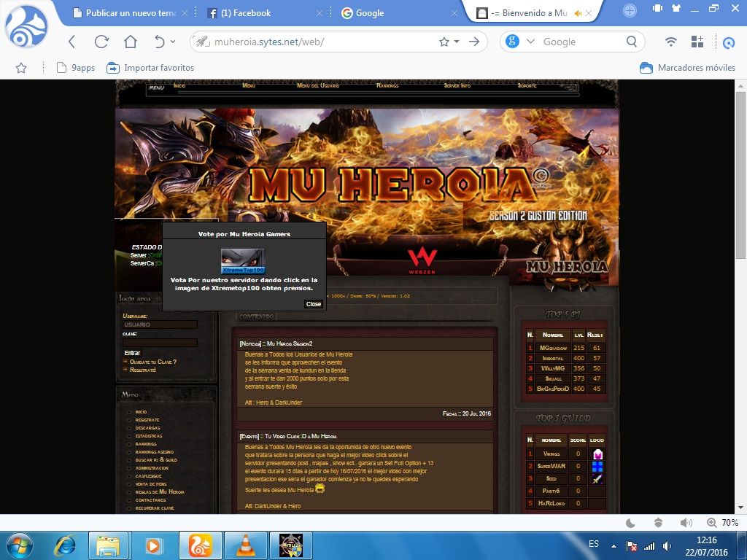
Task: Click the Olvidaste tu Clave link
Action: point(153,362)
